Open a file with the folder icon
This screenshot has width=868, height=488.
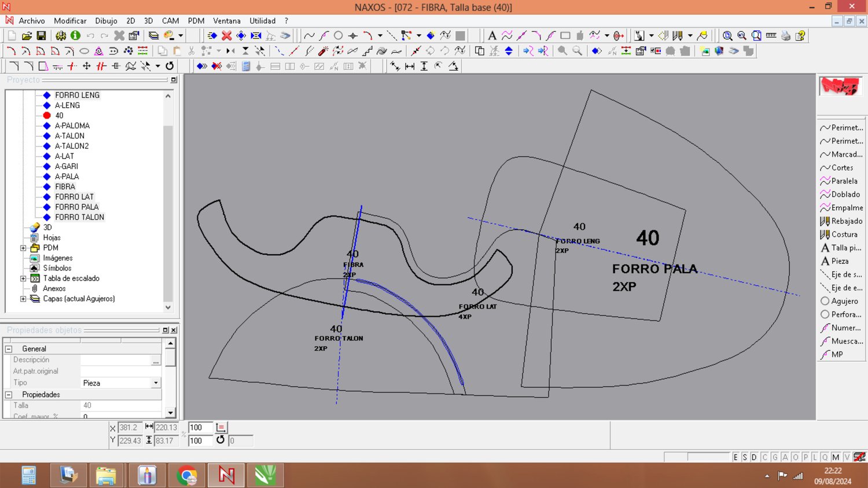[27, 36]
